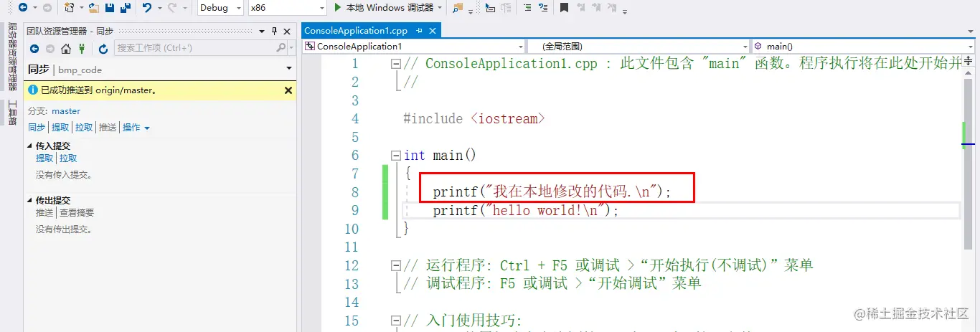Open the 同步 bmp_code page dropdown
This screenshot has width=980, height=332.
[289, 69]
